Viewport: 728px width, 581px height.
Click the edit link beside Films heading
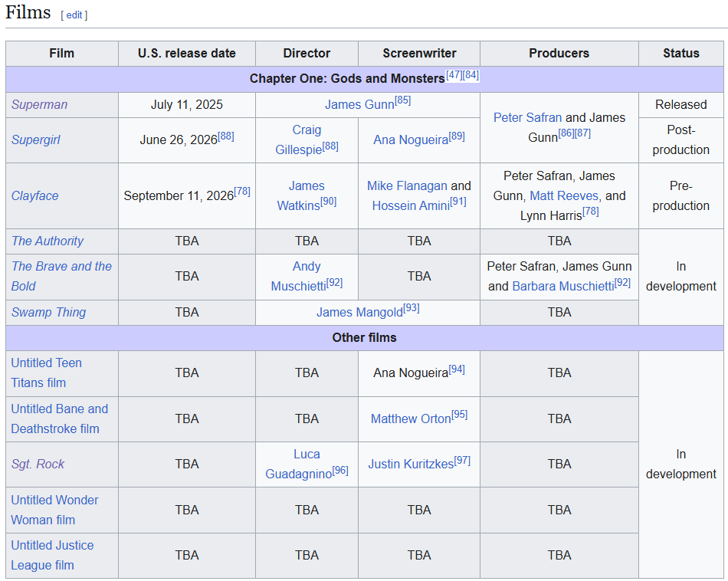point(74,15)
